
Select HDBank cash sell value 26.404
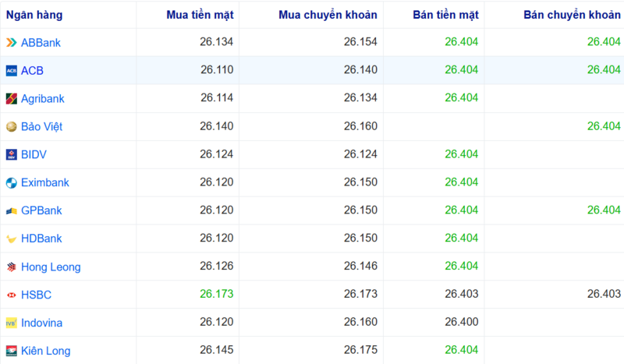pyautogui.click(x=462, y=238)
